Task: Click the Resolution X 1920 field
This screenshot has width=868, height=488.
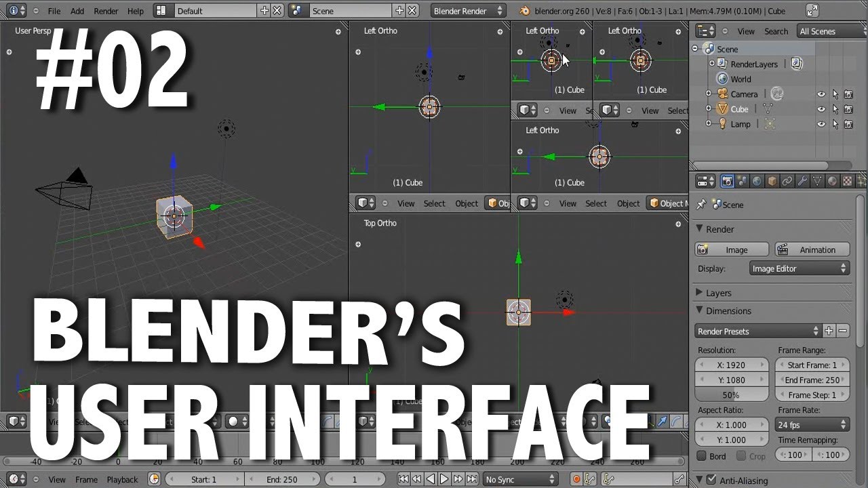Action: pyautogui.click(x=732, y=365)
